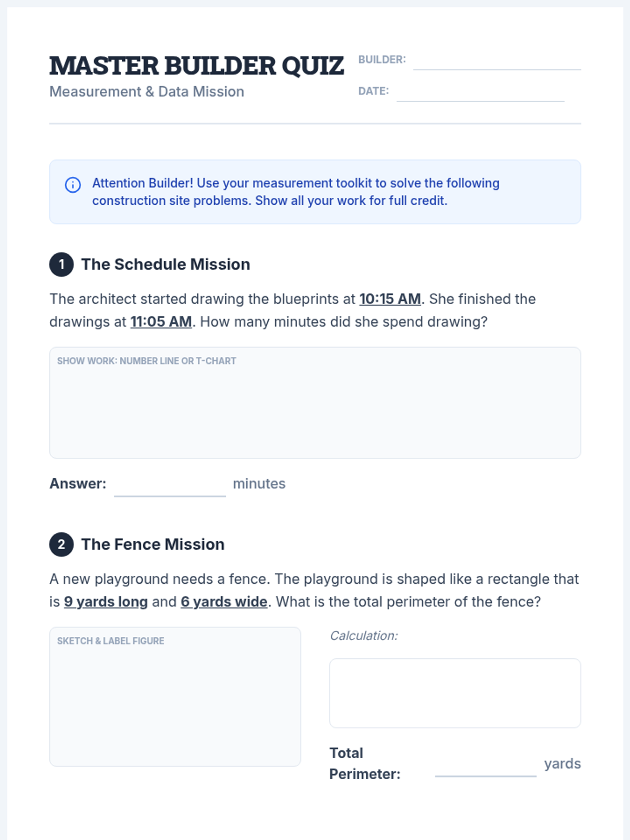Click the underlined 10:15 AM time
630x840 pixels.
point(390,299)
